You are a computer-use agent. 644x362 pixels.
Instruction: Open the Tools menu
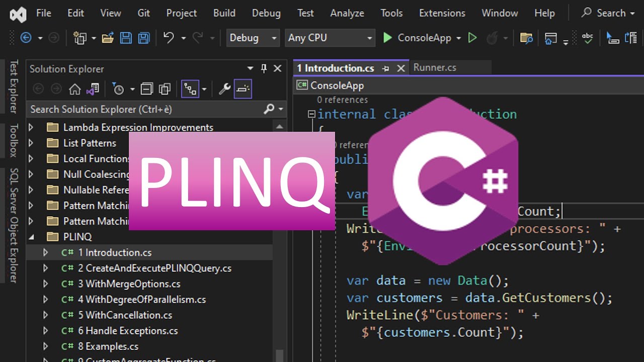(391, 13)
